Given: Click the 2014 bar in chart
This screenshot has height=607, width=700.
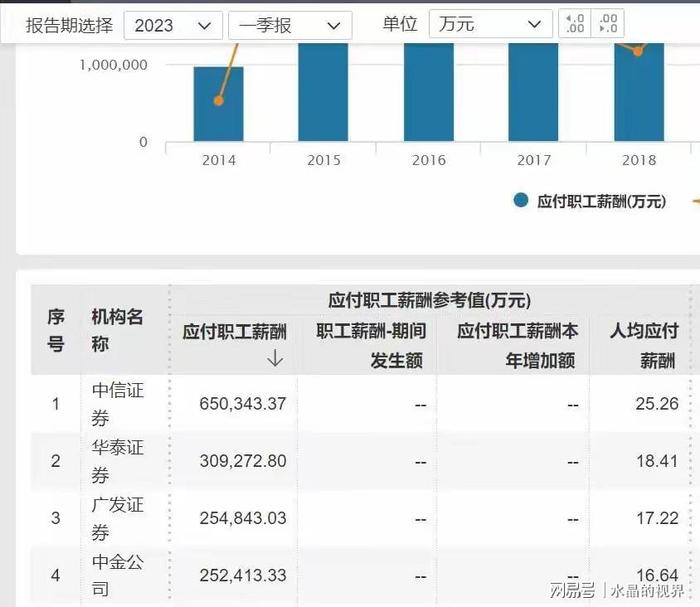Looking at the screenshot, I should [218, 104].
